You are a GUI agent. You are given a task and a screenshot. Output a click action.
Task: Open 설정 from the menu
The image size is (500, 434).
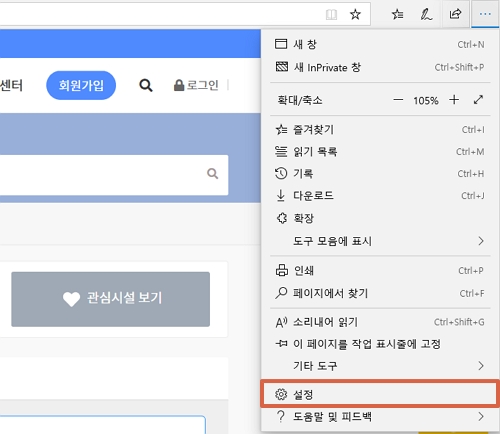tap(380, 394)
